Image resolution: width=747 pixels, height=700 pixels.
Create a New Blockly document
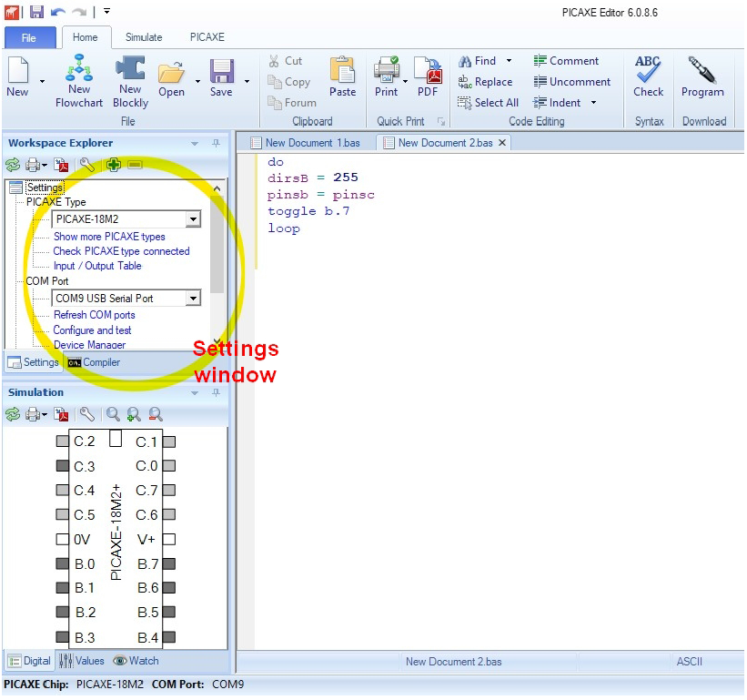(x=130, y=80)
